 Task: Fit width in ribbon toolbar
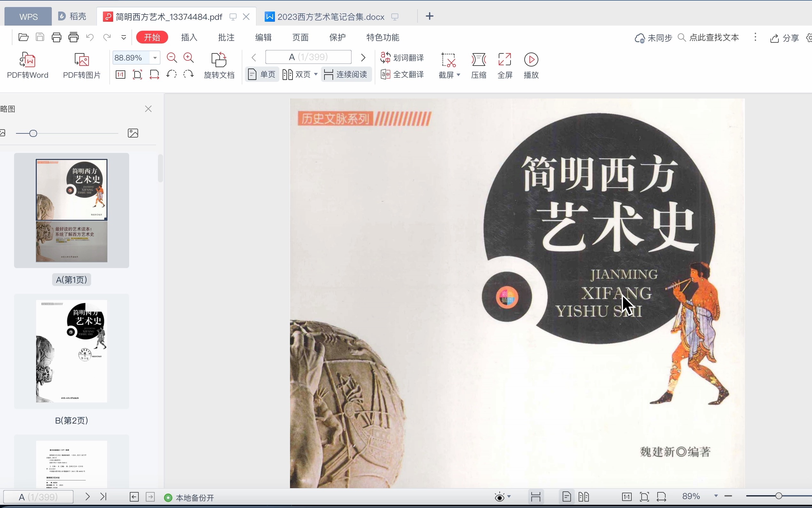154,74
